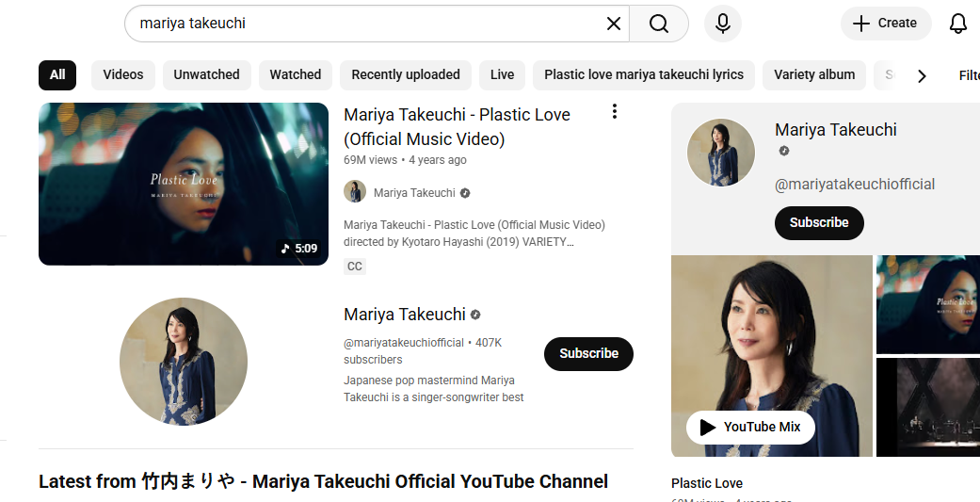Open Mariya Takeuchi channel name under video
Image resolution: width=980 pixels, height=502 pixels.
414,192
